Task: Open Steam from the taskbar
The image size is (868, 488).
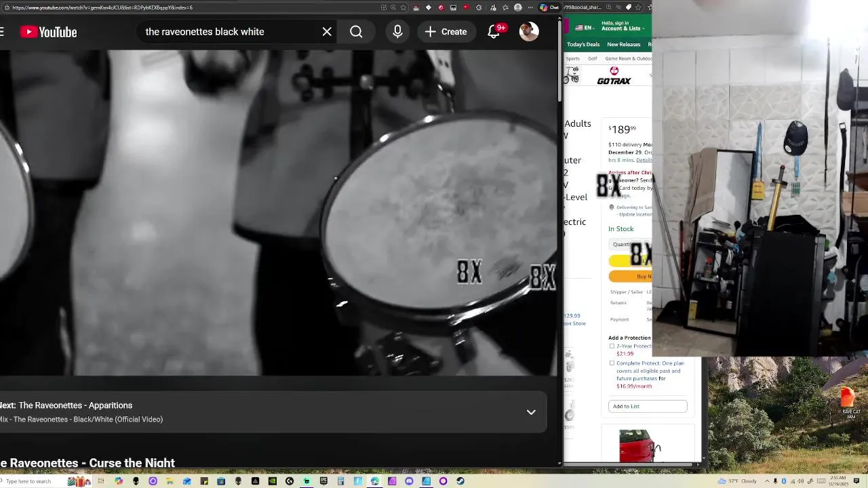Action: click(460, 481)
